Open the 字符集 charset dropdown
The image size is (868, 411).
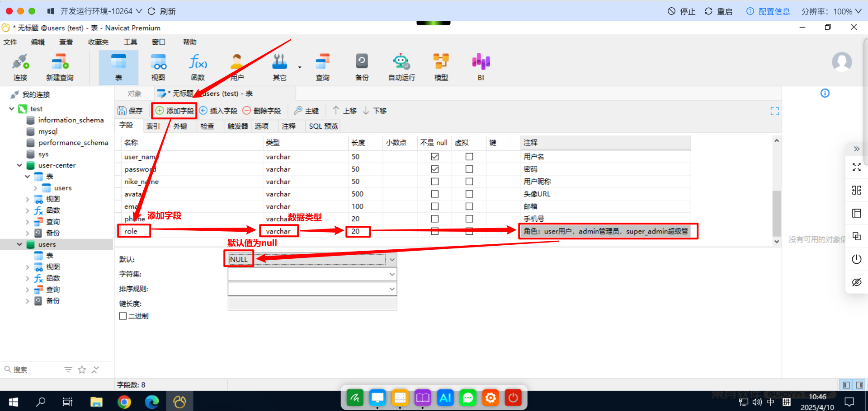coord(392,274)
